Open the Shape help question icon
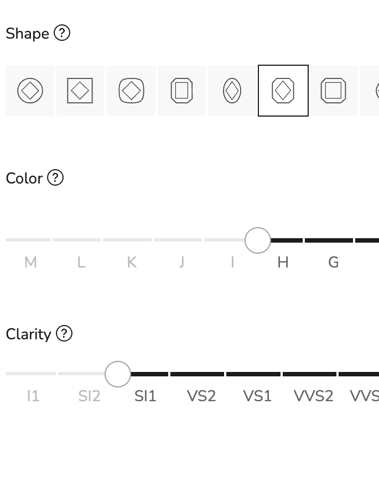The width and height of the screenshot is (379, 488). click(x=62, y=33)
